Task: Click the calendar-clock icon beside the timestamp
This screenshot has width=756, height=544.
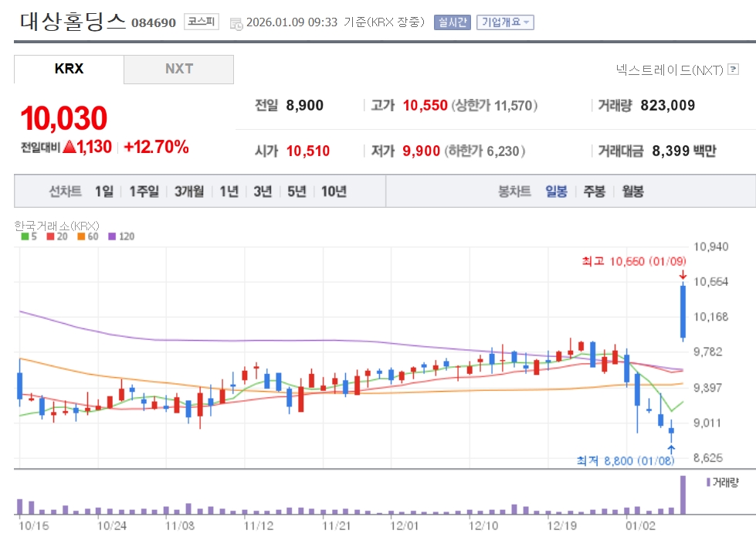Action: click(236, 22)
